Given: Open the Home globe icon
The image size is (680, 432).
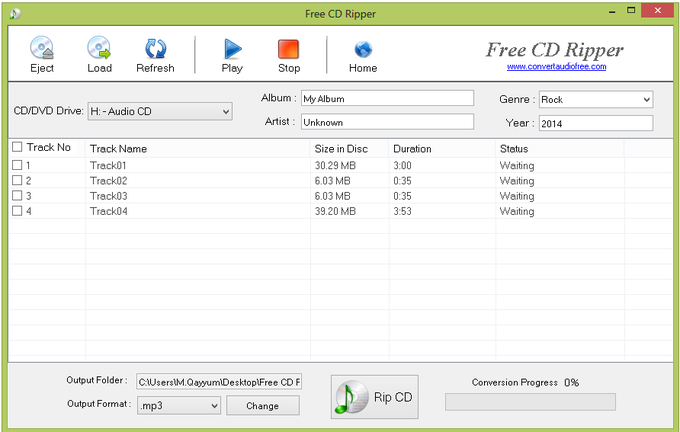Looking at the screenshot, I should point(363,49).
